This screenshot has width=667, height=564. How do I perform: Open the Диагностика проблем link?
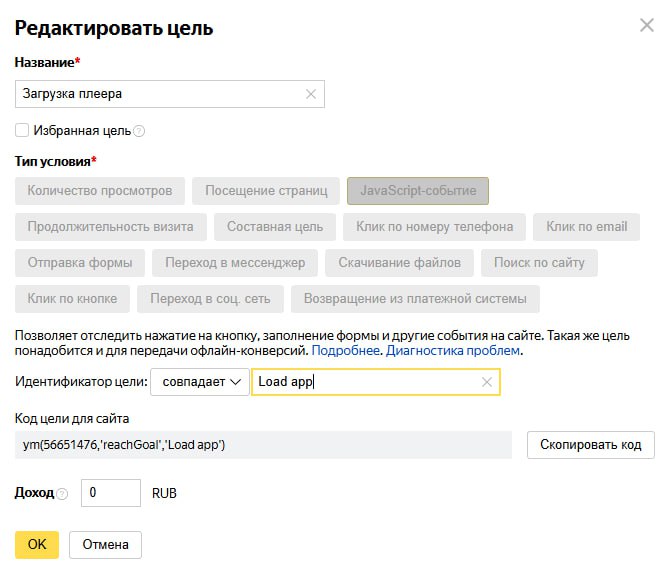pyautogui.click(x=453, y=351)
